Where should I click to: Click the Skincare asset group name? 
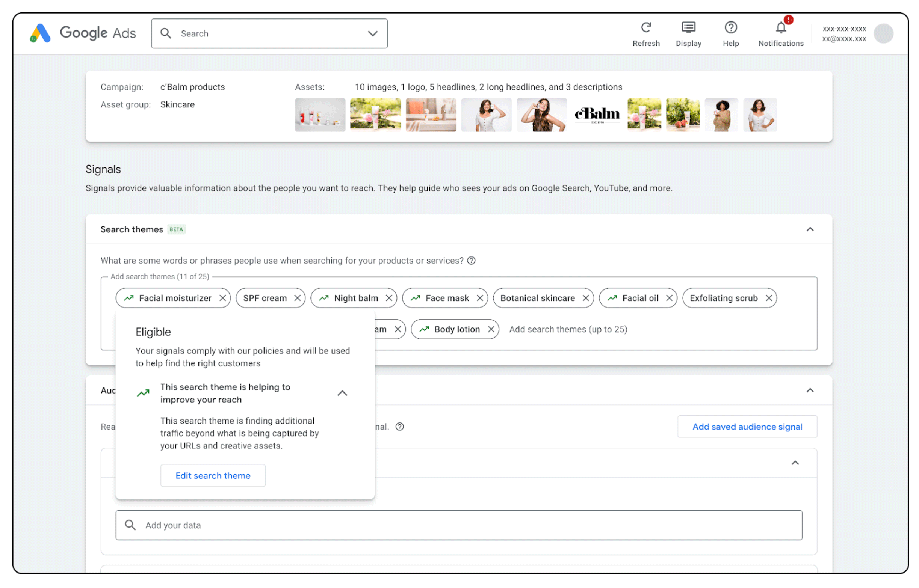point(177,105)
